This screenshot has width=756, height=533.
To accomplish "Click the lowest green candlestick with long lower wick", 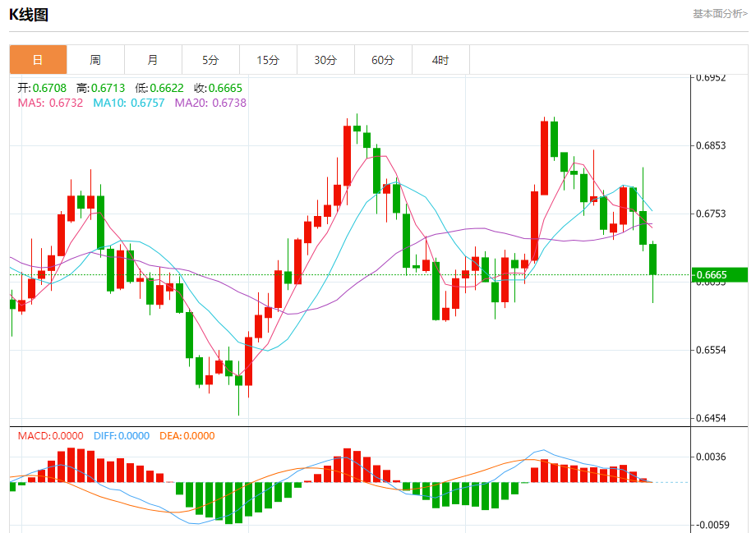I will (238, 380).
